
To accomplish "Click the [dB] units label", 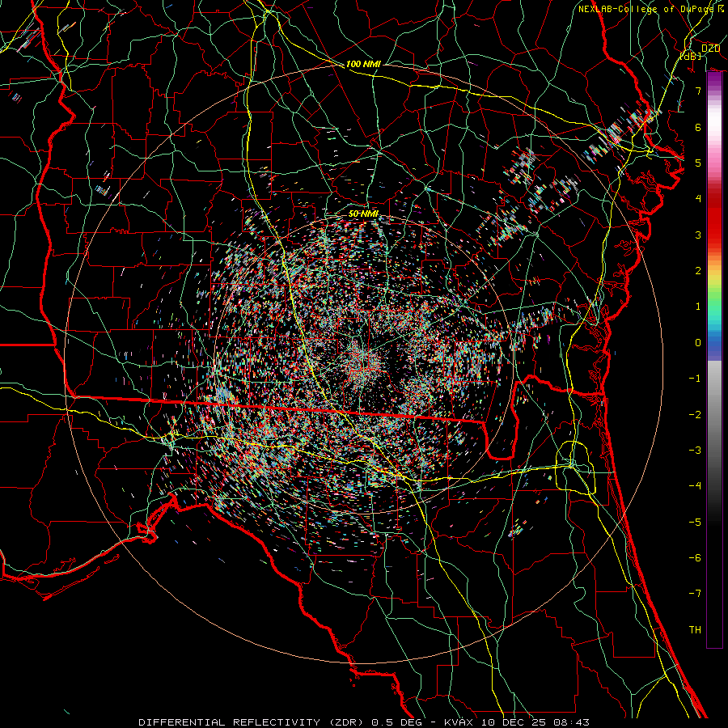I will click(690, 56).
